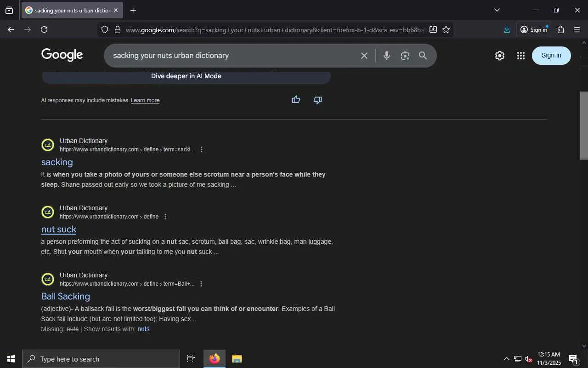The height and width of the screenshot is (368, 588).
Task: Open the 'nut suck' result link
Action: 59,229
